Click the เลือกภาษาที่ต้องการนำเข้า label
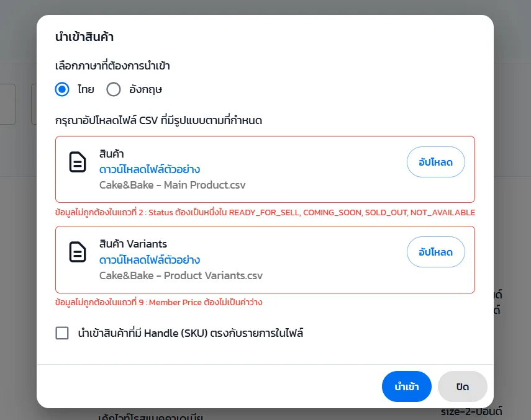This screenshot has width=531, height=420. pyautogui.click(x=112, y=66)
